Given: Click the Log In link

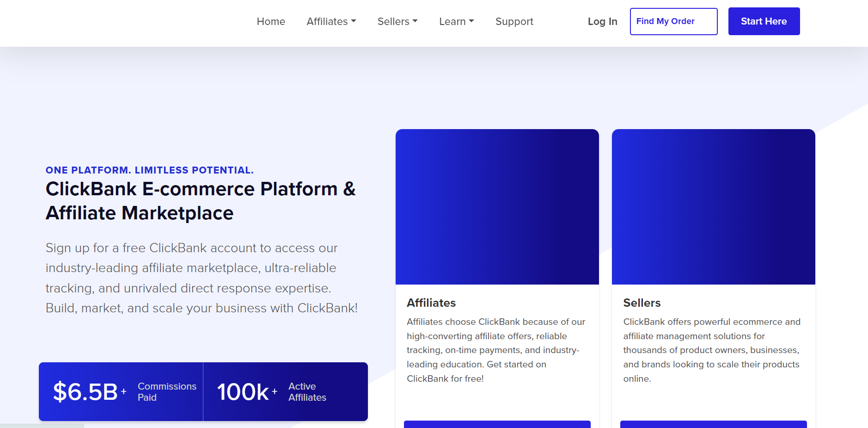Looking at the screenshot, I should [x=603, y=21].
